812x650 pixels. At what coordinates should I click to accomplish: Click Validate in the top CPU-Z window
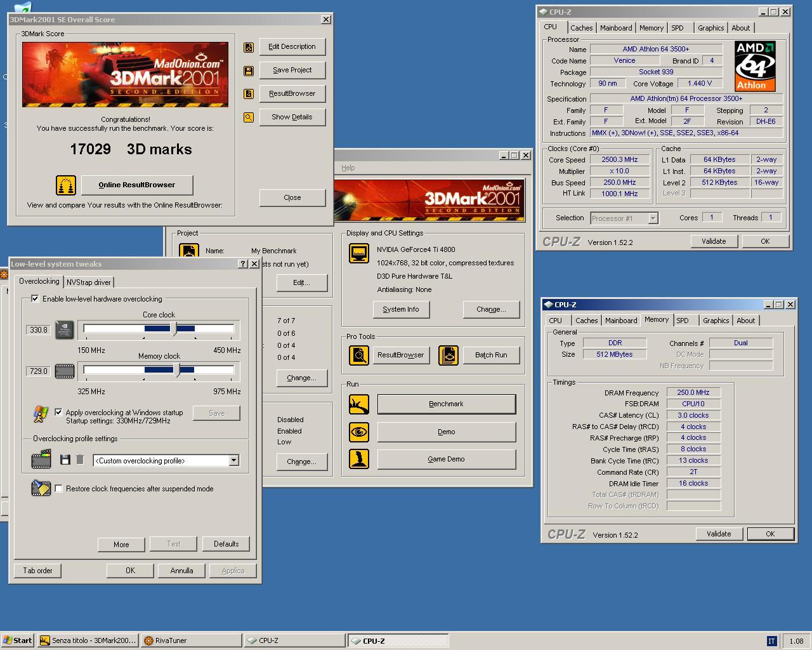coord(714,241)
